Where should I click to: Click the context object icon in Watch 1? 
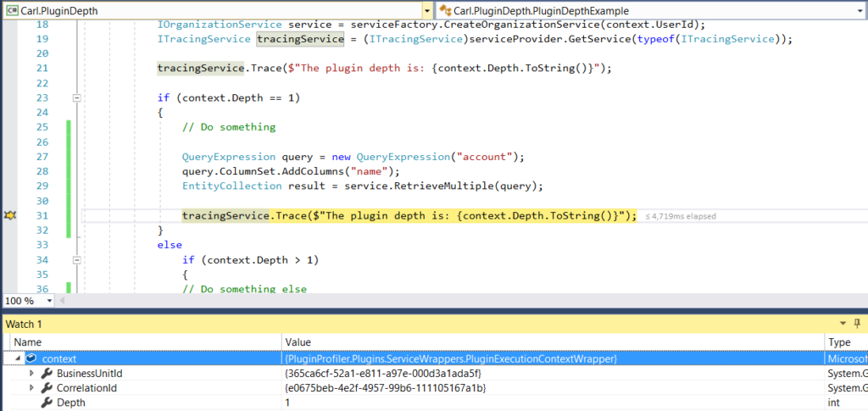tap(31, 358)
